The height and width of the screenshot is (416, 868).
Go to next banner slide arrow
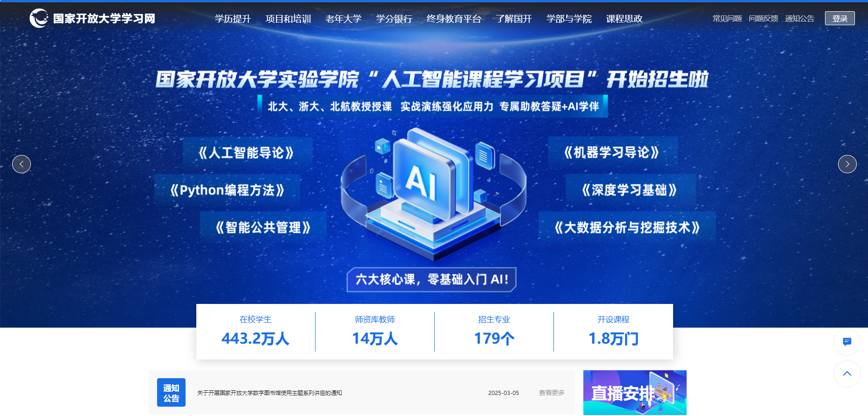(847, 164)
